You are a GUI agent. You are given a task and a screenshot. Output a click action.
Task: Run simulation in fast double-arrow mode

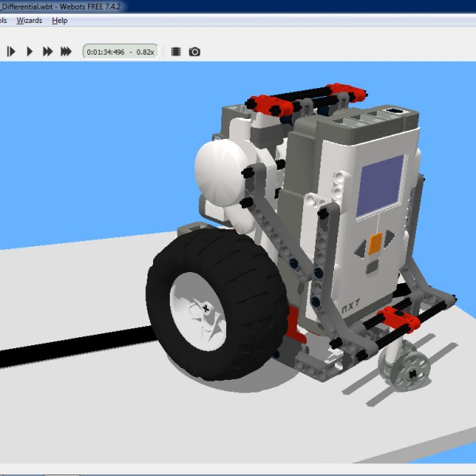tap(48, 52)
